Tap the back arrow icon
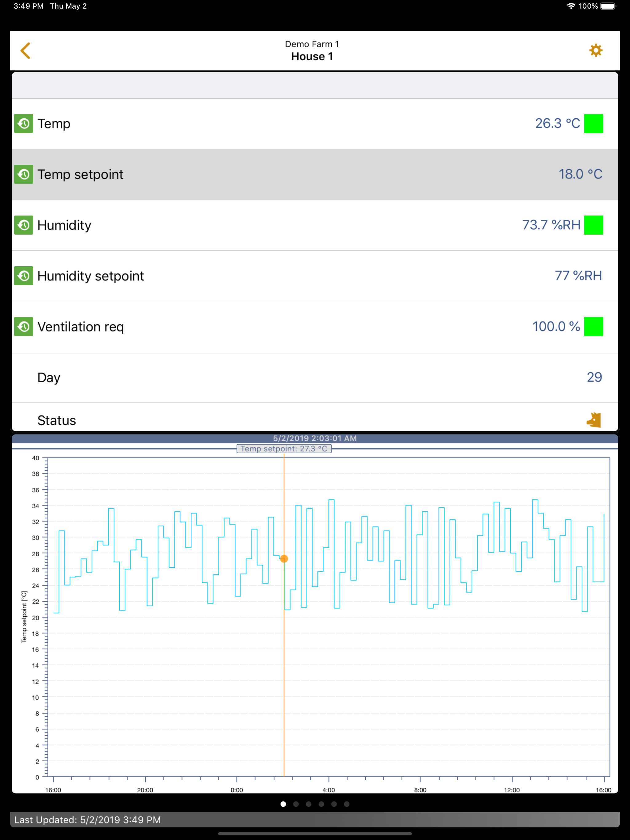Screen dimensions: 630x840 pos(25,50)
